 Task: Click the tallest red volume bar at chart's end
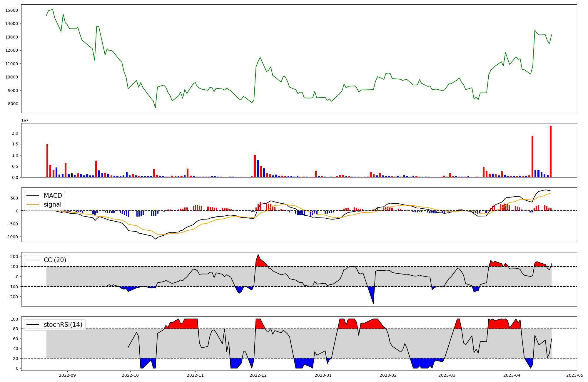pyautogui.click(x=551, y=152)
